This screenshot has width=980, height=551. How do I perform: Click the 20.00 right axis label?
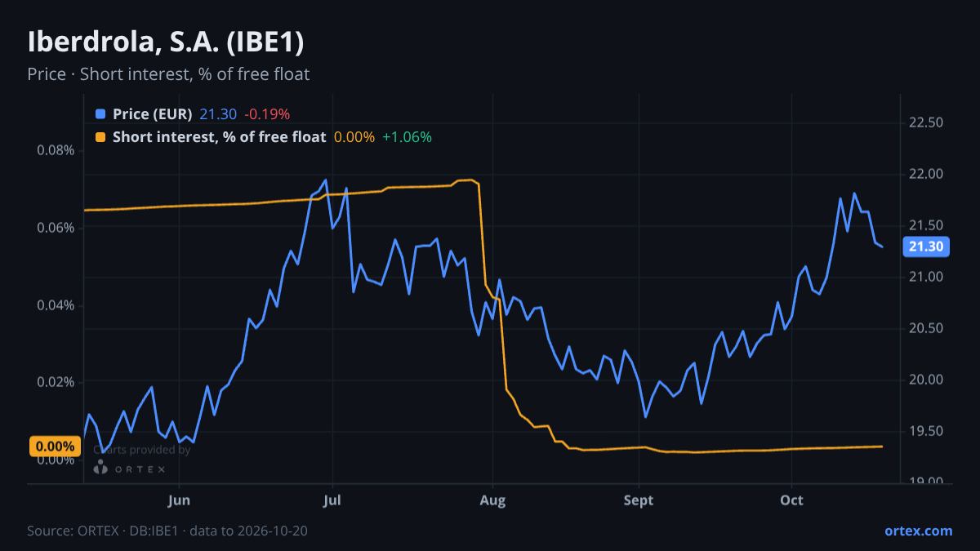(x=926, y=380)
